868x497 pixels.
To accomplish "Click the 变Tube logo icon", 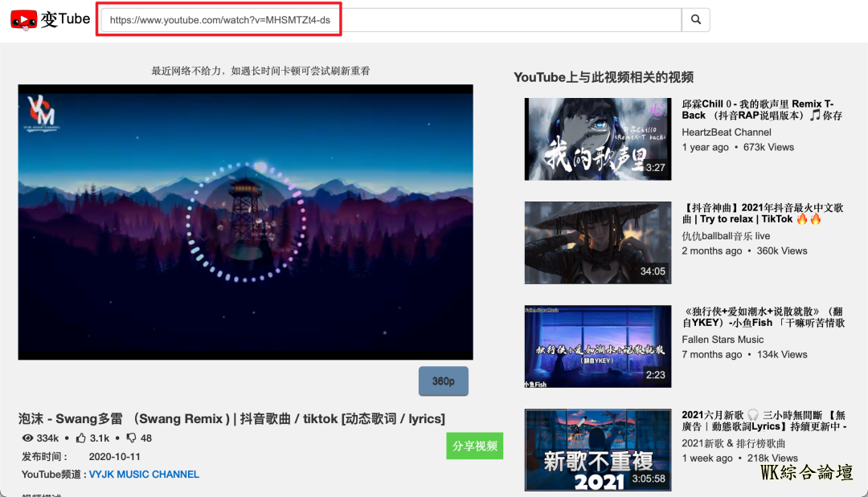I will point(24,20).
